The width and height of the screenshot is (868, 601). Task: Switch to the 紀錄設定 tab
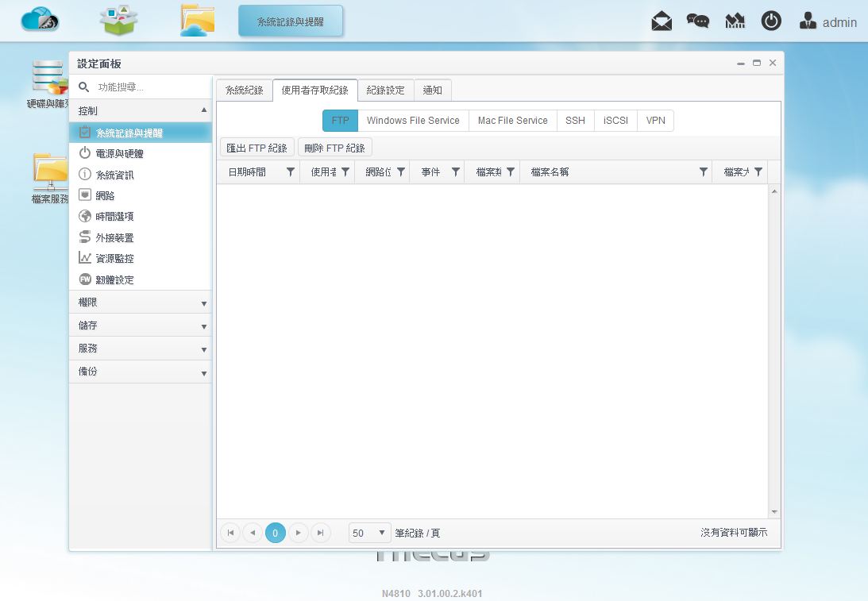click(386, 91)
